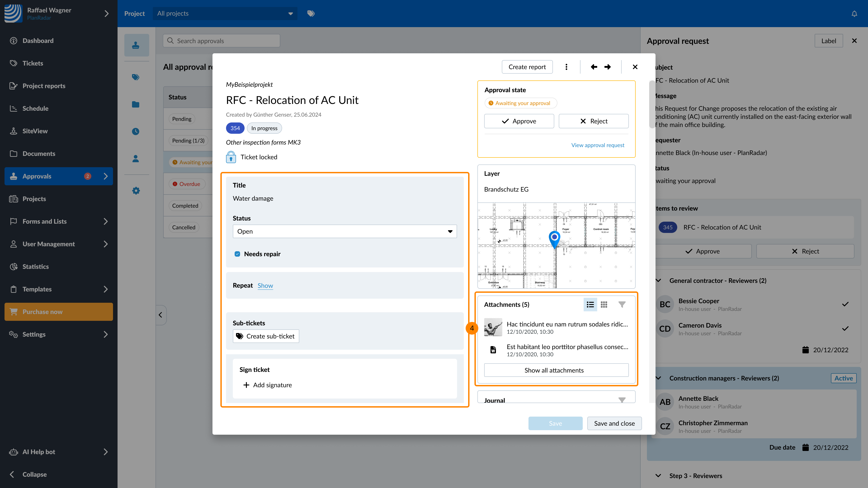Open Tickets in the sidebar
The width and height of the screenshot is (868, 488).
pos(33,63)
